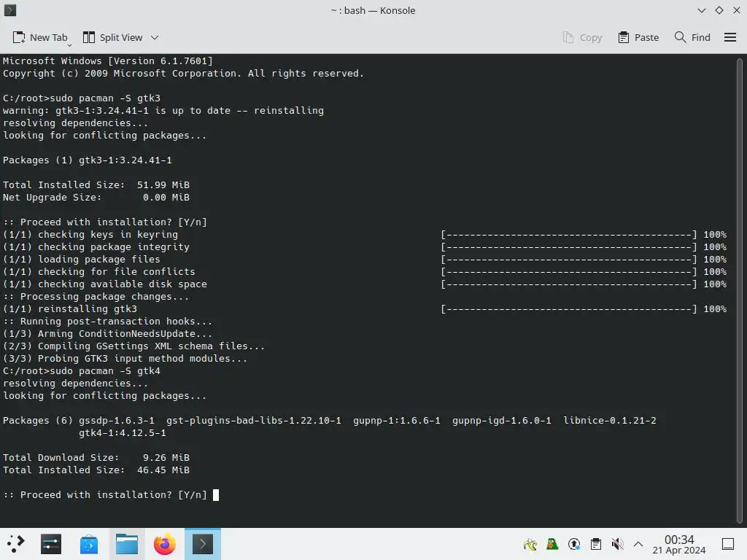Image resolution: width=747 pixels, height=560 pixels.
Task: Click the Paste toolbar button
Action: coord(638,38)
